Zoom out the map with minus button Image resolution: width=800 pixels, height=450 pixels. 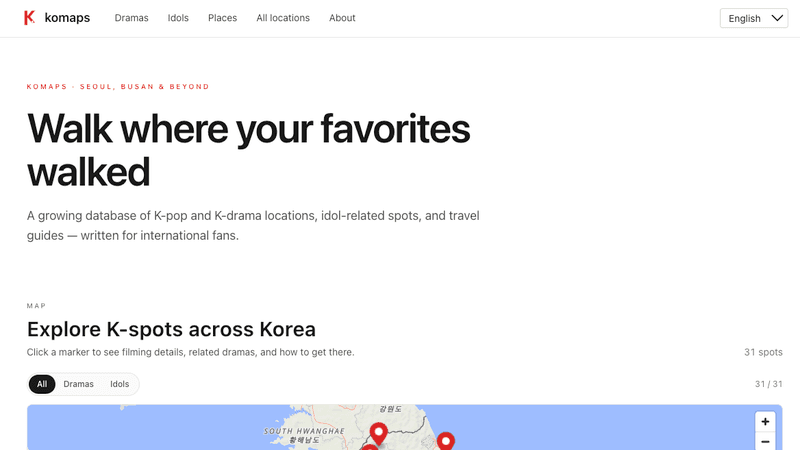pos(765,441)
